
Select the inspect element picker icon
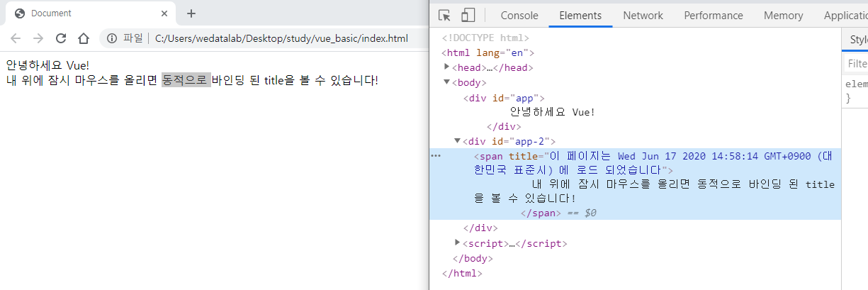point(444,16)
